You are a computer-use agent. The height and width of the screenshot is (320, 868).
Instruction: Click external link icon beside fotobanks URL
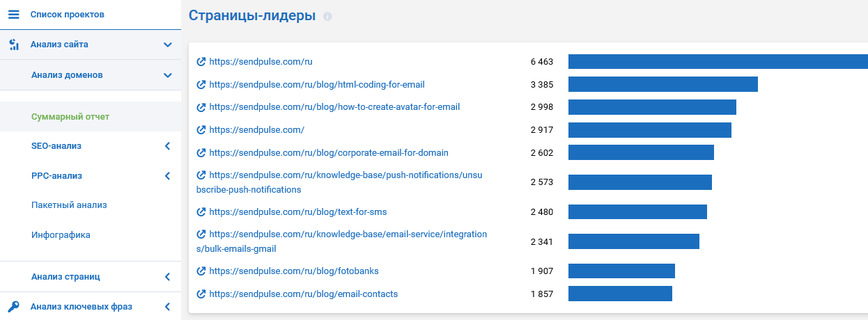201,271
